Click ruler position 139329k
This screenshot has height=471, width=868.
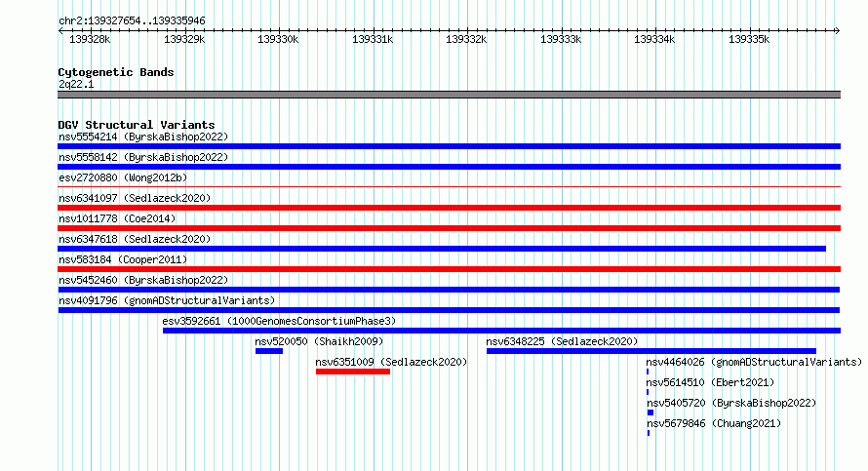coord(184,39)
